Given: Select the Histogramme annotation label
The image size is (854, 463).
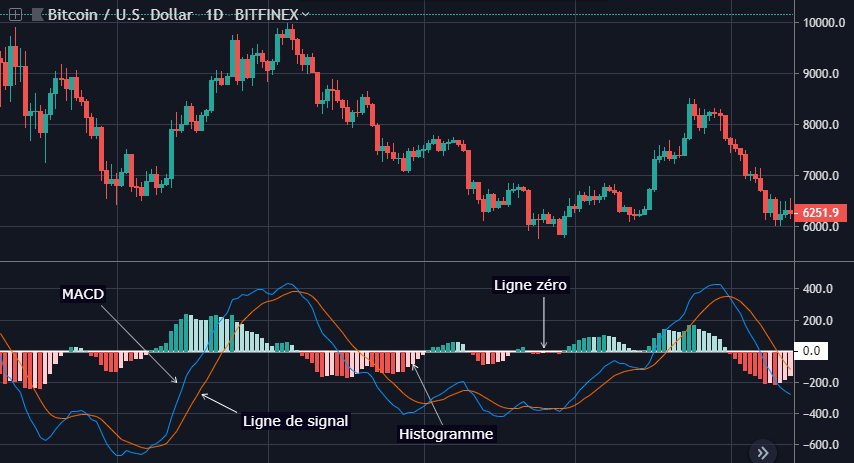Looking at the screenshot, I should (446, 434).
